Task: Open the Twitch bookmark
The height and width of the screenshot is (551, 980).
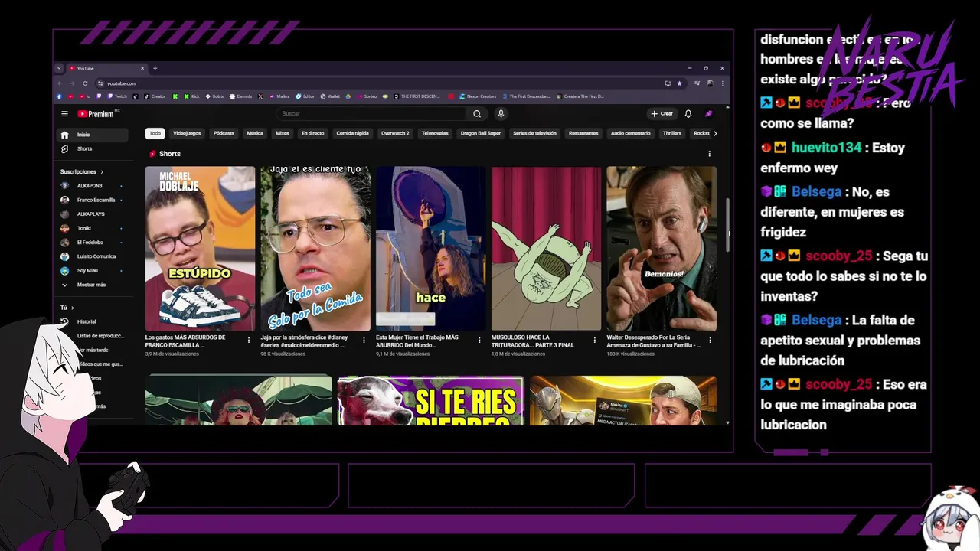Action: click(x=117, y=96)
